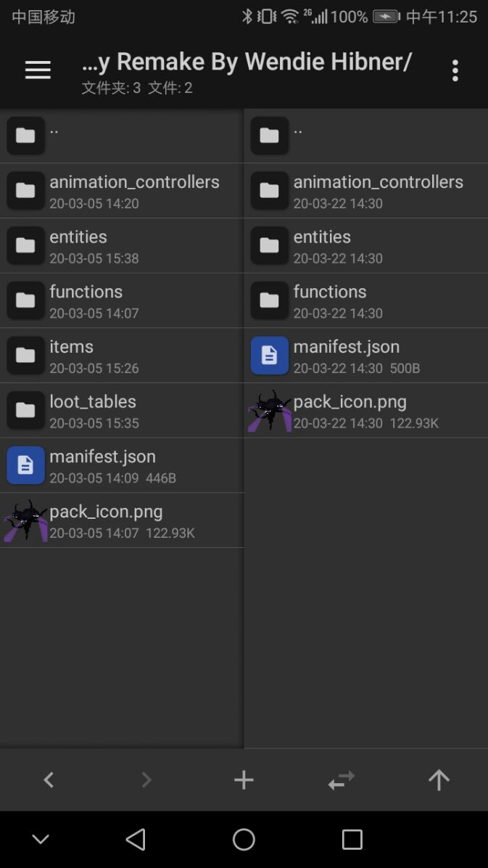Open the three-dot overflow menu
The height and width of the screenshot is (868, 488).
point(455,70)
